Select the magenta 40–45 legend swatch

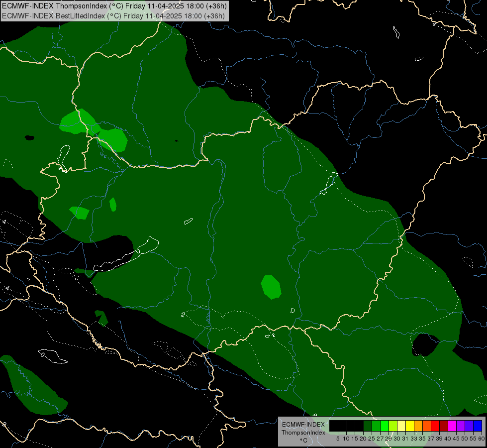pos(452,426)
